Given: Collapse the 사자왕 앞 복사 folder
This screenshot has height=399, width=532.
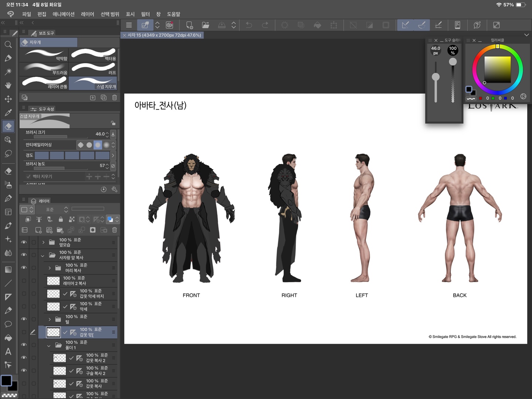Looking at the screenshot, I should point(42,255).
